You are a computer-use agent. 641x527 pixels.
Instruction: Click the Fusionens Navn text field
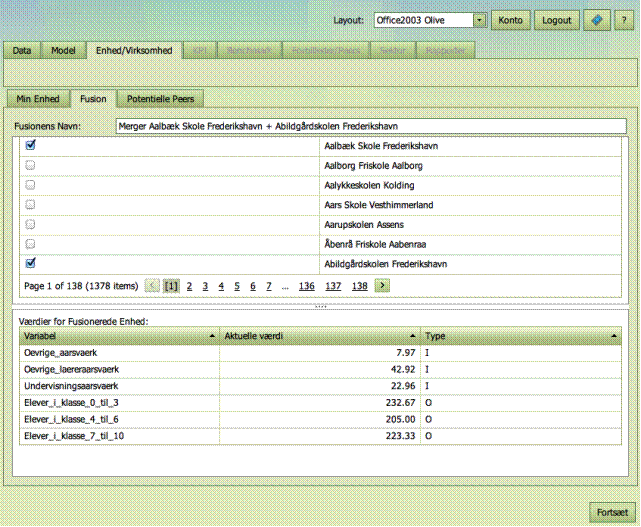click(x=370, y=127)
